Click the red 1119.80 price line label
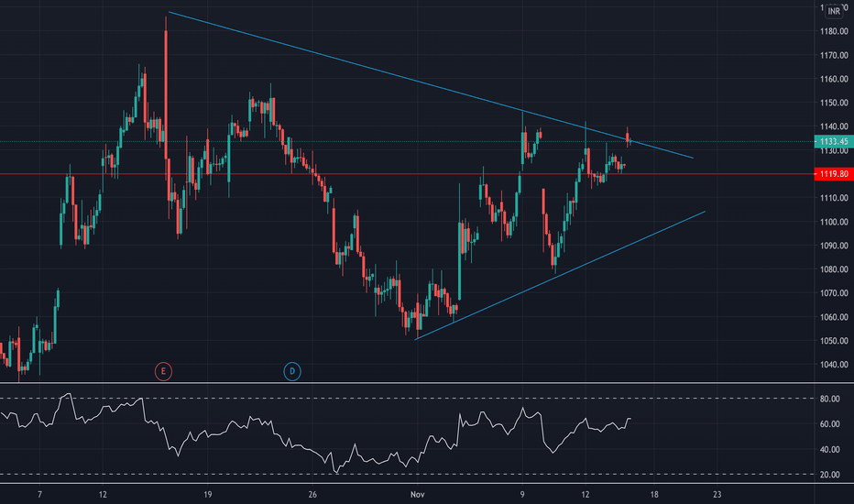Screen dimensions: 854x504 tap(834, 174)
